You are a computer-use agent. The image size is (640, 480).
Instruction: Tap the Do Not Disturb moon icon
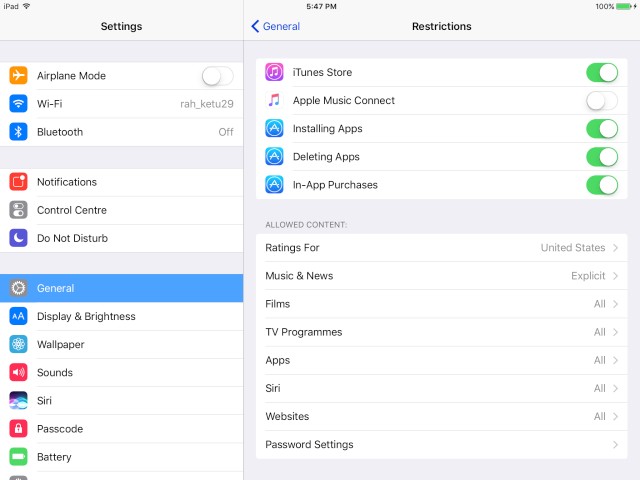coord(18,238)
